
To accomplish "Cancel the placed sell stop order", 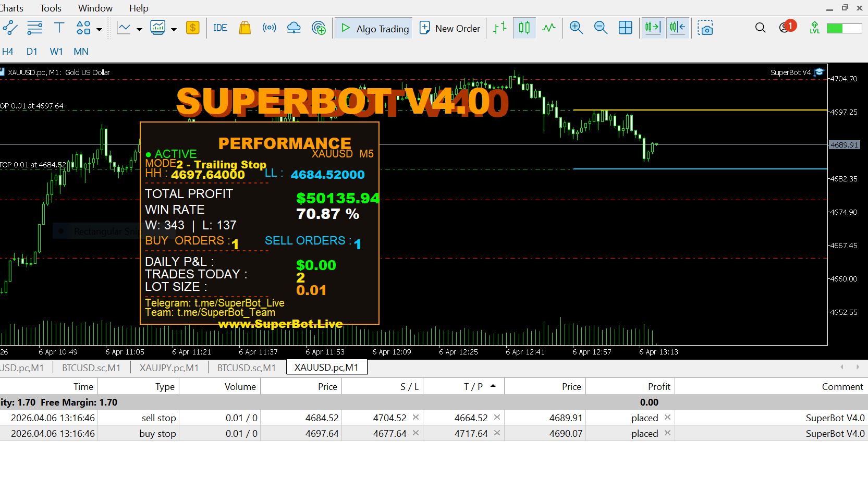I will tap(667, 418).
